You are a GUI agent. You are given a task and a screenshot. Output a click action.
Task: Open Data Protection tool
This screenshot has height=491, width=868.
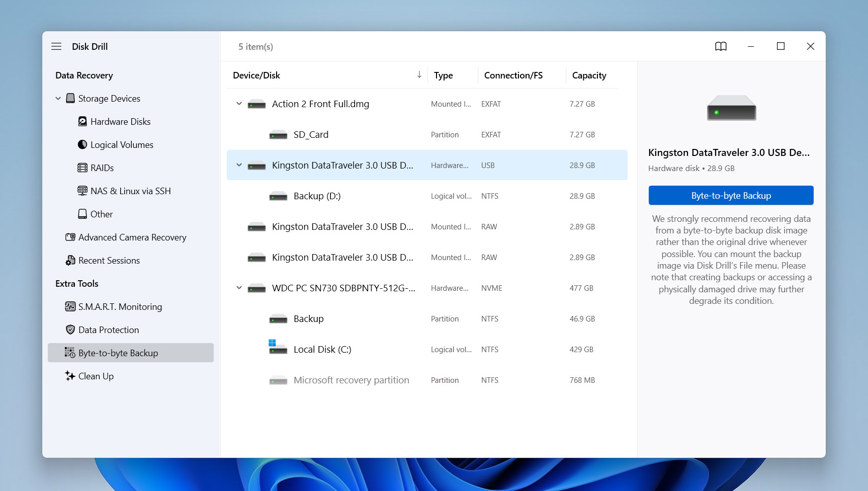click(x=109, y=330)
